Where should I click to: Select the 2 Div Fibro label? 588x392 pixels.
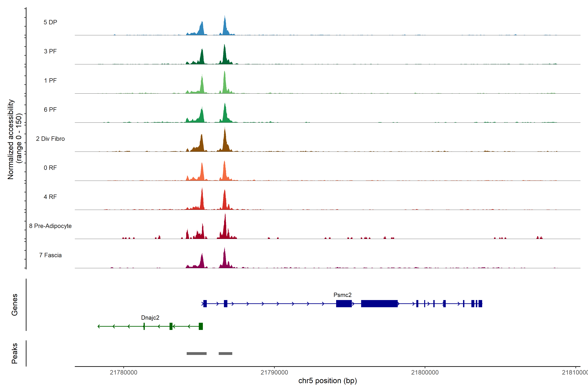[50, 139]
